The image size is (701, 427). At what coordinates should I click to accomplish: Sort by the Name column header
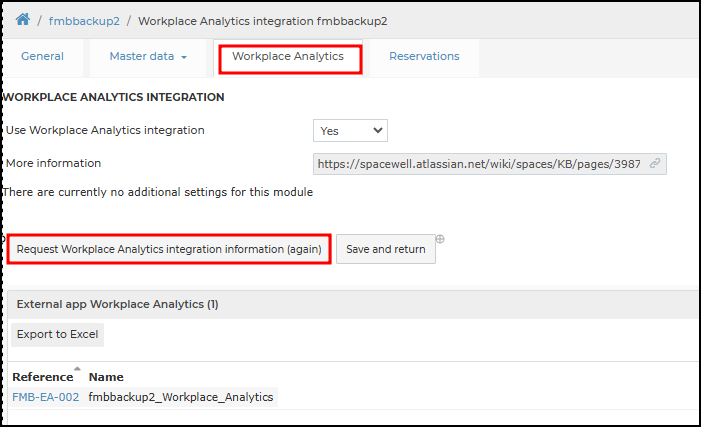[x=106, y=377]
